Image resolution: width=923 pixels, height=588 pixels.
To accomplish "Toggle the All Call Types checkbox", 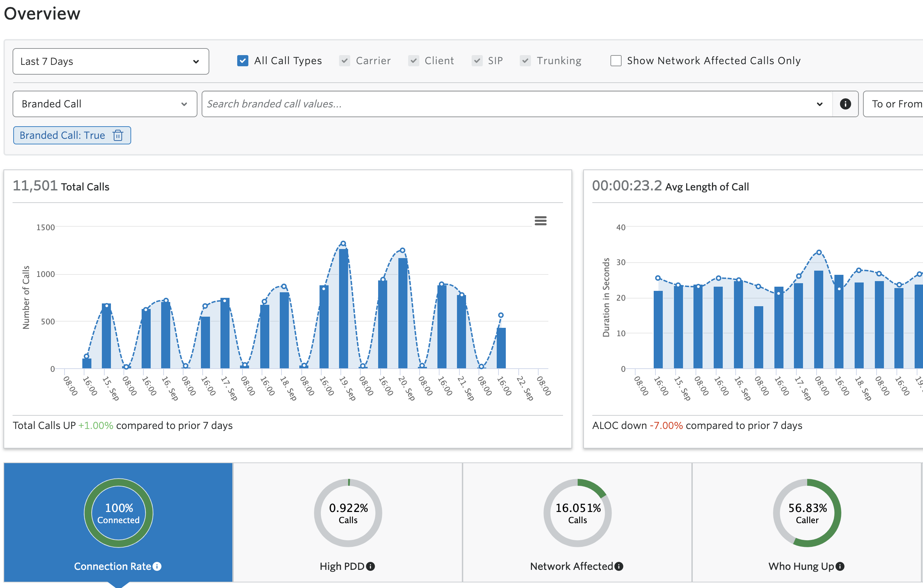I will (243, 61).
